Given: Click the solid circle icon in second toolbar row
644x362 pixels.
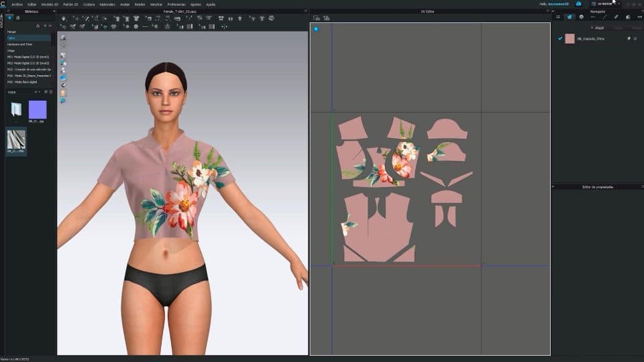Looking at the screenshot, I should [136, 27].
